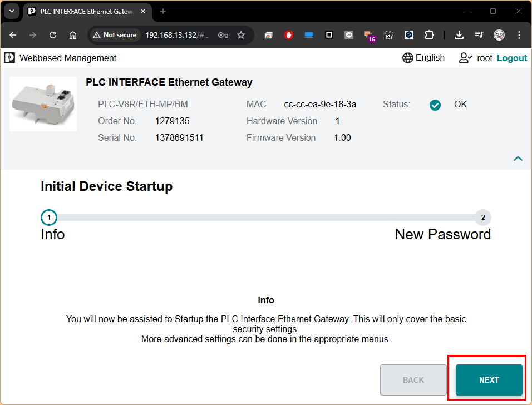Open a new browser tab
This screenshot has height=405, width=532.
click(x=163, y=11)
